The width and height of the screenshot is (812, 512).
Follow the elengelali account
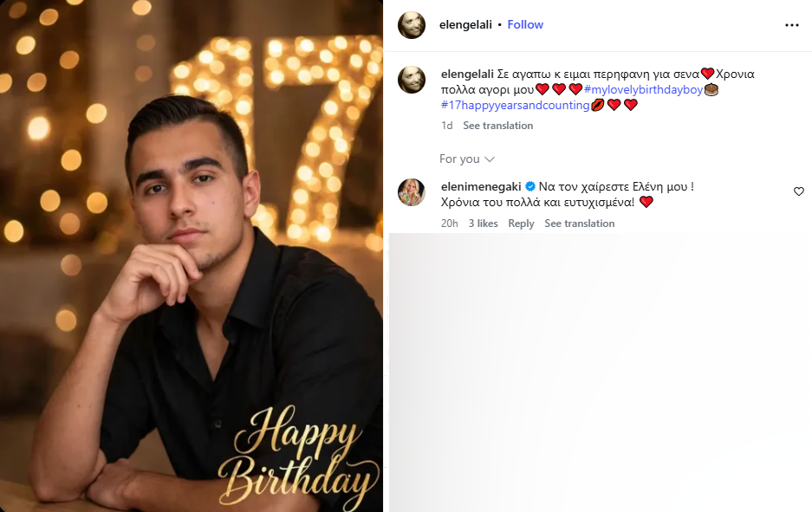[x=525, y=25]
